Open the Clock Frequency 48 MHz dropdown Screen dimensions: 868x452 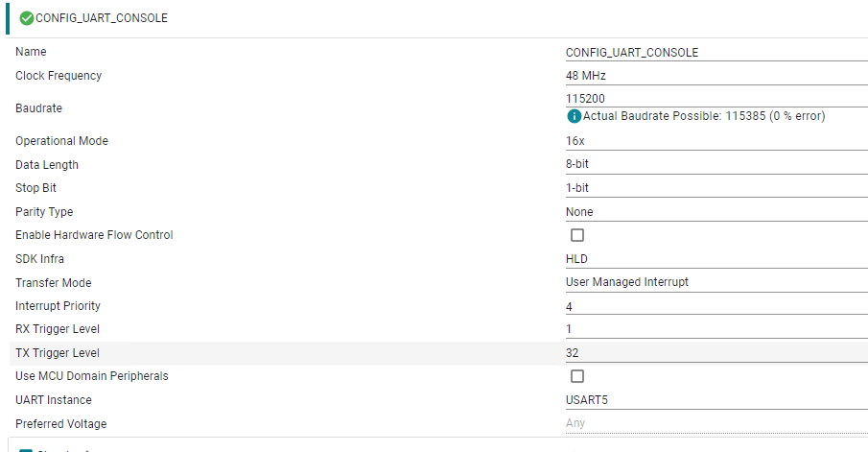(x=716, y=76)
